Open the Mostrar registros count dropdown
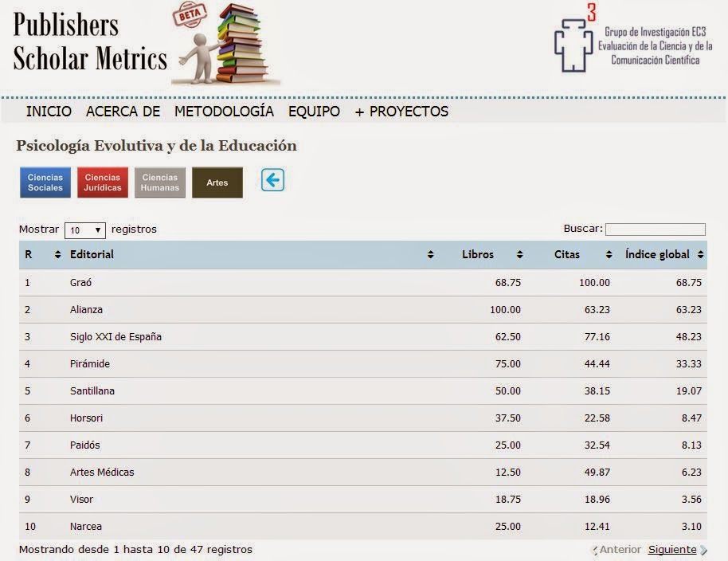This screenshot has height=561, width=728. point(85,230)
